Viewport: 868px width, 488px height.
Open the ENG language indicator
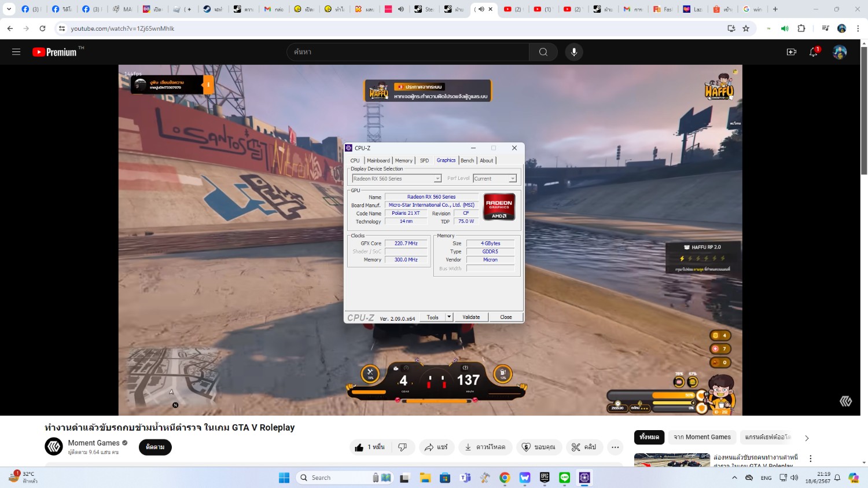coord(766,478)
